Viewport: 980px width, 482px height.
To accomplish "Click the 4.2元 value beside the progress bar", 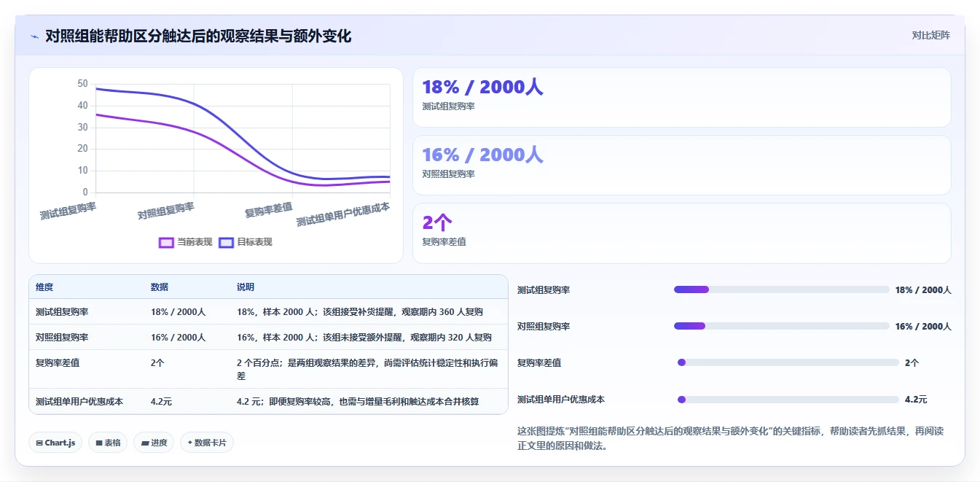I will (916, 400).
